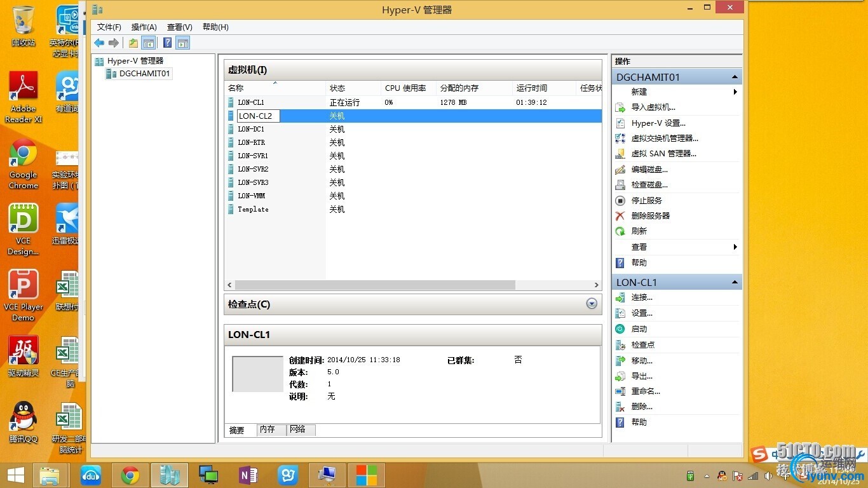This screenshot has width=868, height=488.
Task: Open 编辑磁盘 in the actions pane
Action: point(649,170)
